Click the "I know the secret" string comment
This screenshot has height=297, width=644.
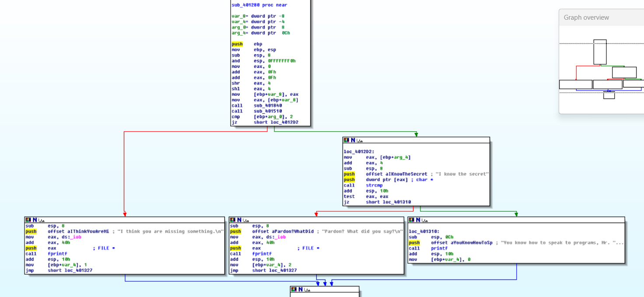[462, 174]
